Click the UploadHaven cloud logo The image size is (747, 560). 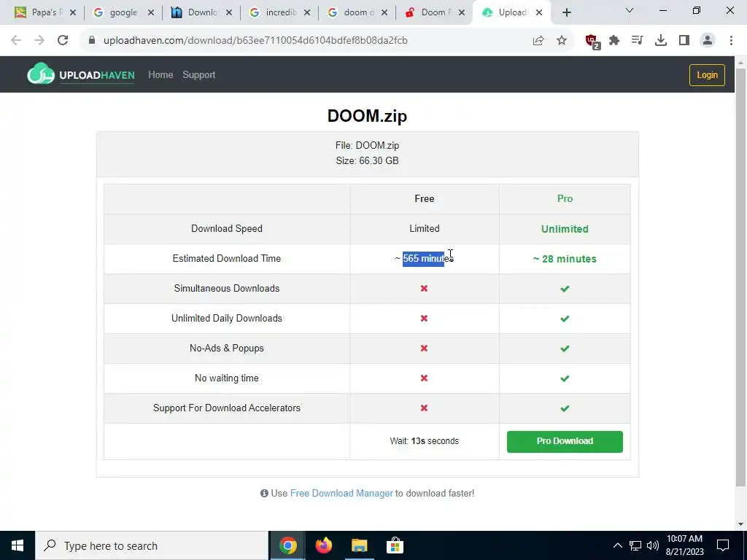coord(41,74)
